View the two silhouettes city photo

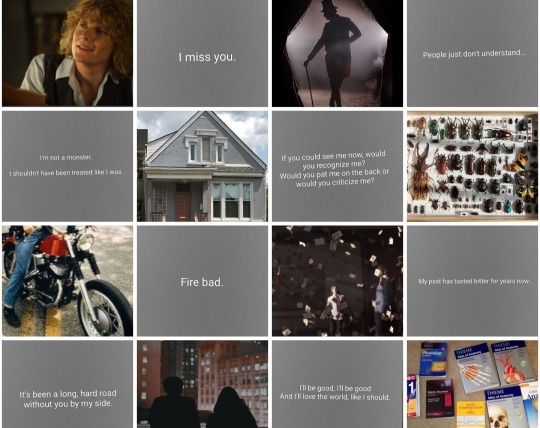pyautogui.click(x=202, y=384)
